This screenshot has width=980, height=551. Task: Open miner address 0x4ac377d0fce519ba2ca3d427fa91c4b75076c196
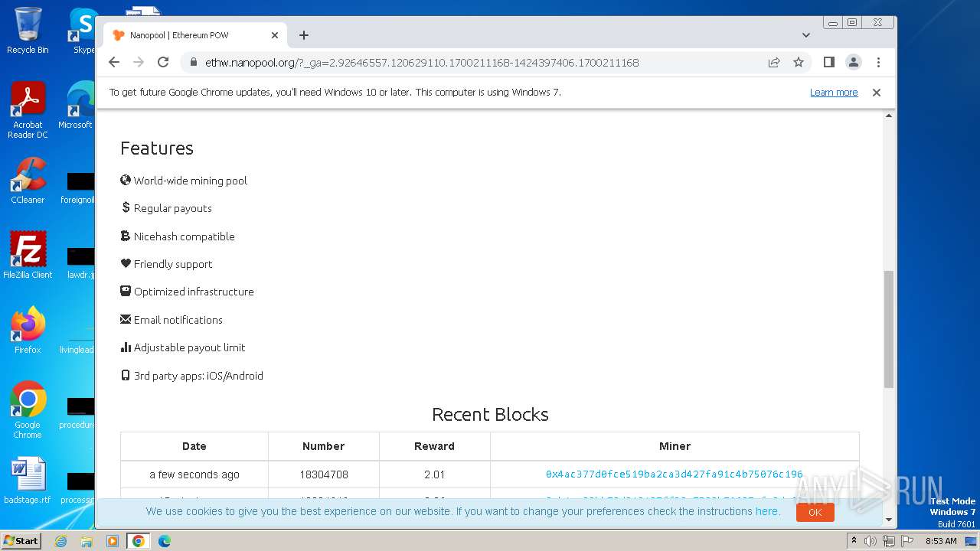pos(675,474)
